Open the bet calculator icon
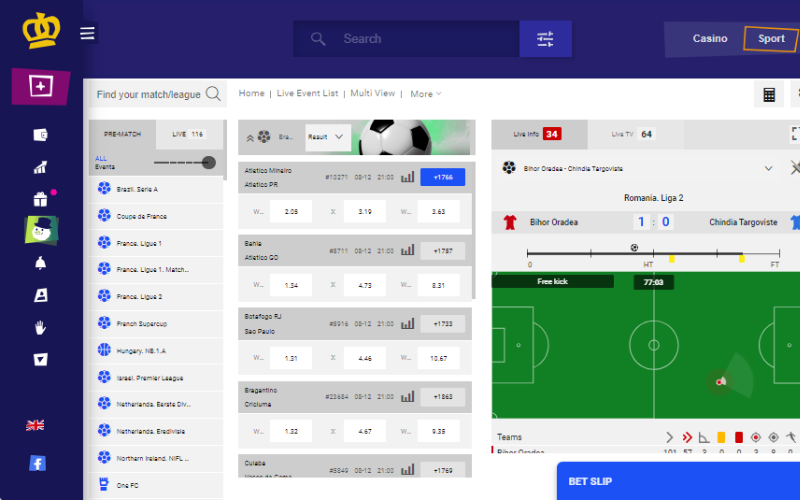The width and height of the screenshot is (800, 500). point(769,94)
